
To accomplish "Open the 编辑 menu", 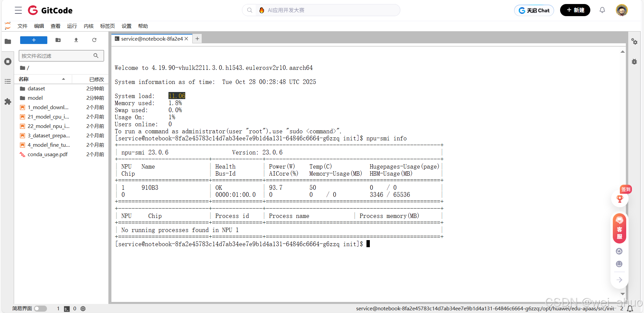I will tap(39, 26).
